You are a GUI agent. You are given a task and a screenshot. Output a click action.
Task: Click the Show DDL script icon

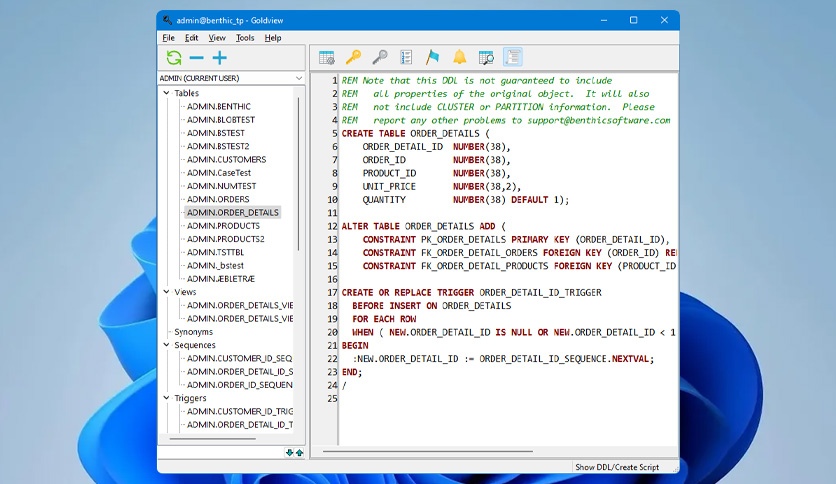click(x=513, y=57)
